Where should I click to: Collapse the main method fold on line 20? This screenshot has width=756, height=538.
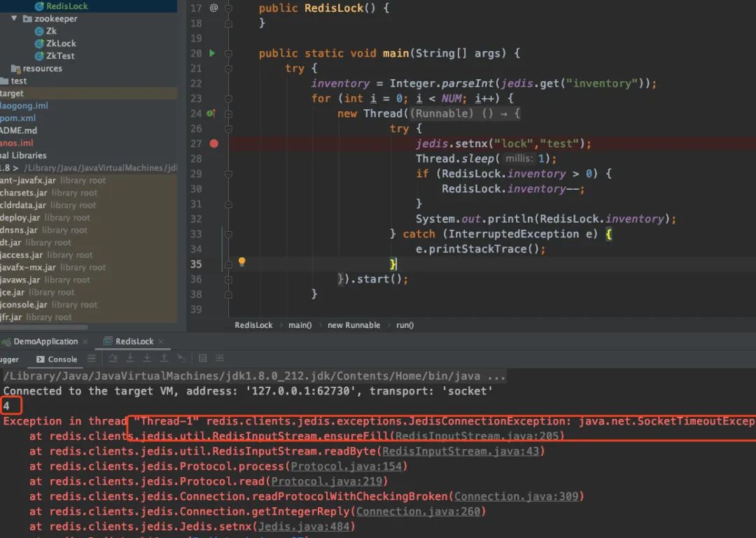228,53
